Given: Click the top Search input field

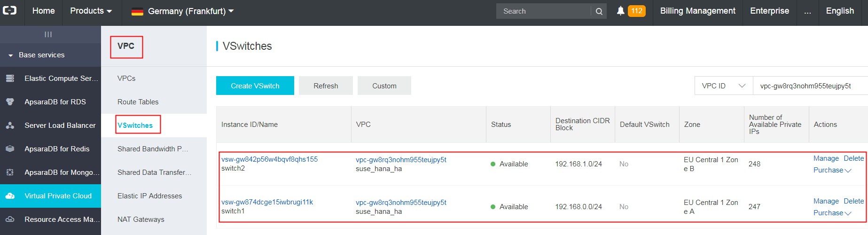Looking at the screenshot, I should pyautogui.click(x=543, y=11).
